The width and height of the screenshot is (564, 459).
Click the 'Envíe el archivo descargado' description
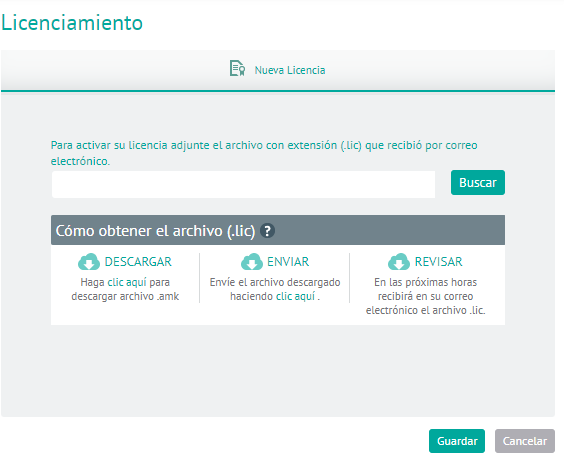point(275,289)
